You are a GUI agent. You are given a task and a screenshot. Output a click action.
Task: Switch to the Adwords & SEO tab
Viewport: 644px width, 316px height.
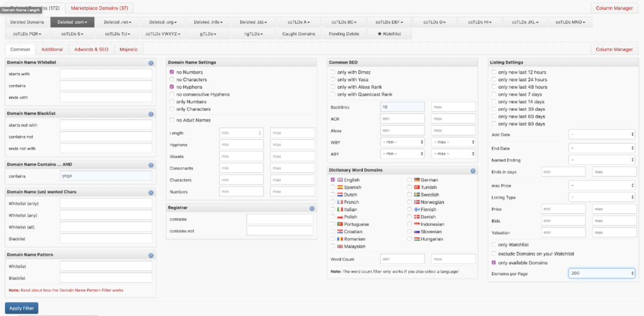(x=92, y=49)
